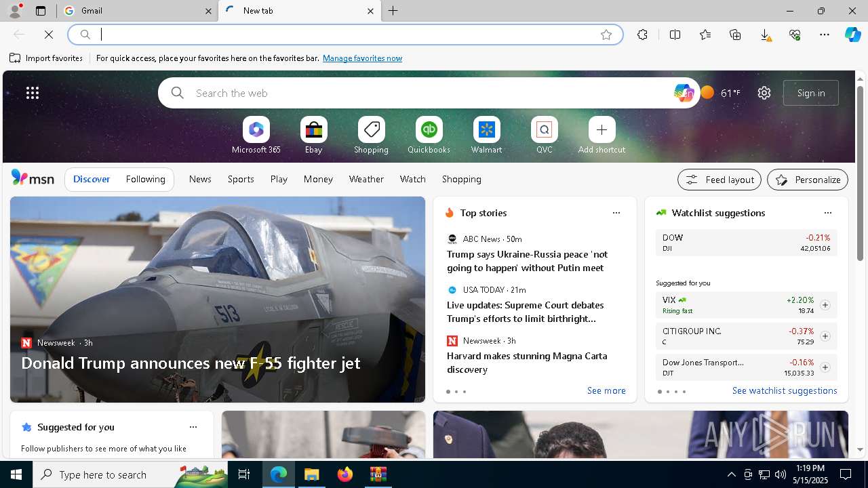Screen dimensions: 868x488
Task: Click the page vertical scrollbar
Action: pyautogui.click(x=860, y=173)
